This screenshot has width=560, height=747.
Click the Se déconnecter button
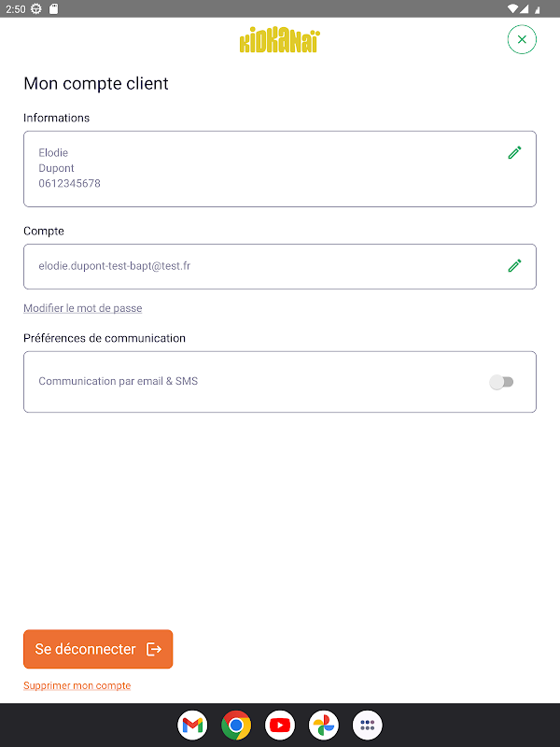[x=98, y=649]
